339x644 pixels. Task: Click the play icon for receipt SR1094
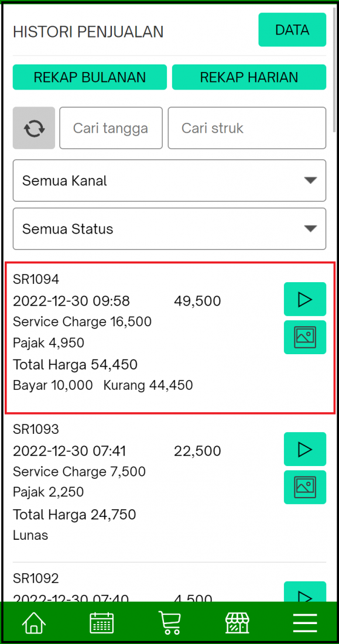pyautogui.click(x=304, y=299)
